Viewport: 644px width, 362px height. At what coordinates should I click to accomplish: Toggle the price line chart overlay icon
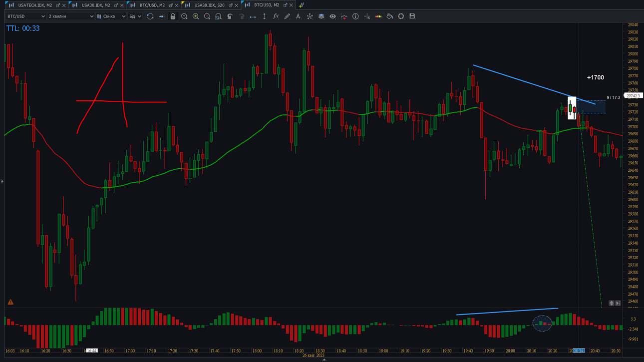(344, 16)
